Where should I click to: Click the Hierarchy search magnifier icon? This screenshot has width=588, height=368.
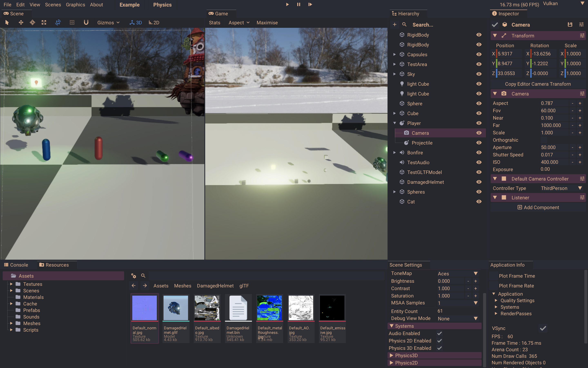point(404,25)
